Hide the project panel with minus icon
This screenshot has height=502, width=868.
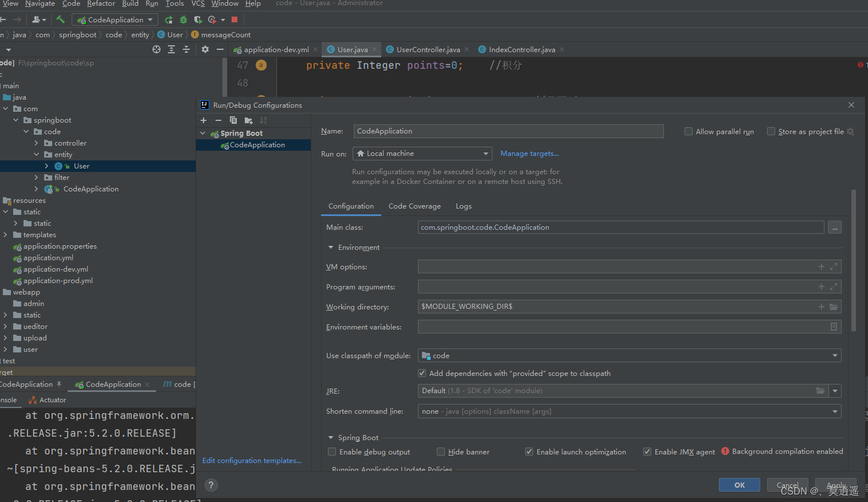click(x=220, y=50)
